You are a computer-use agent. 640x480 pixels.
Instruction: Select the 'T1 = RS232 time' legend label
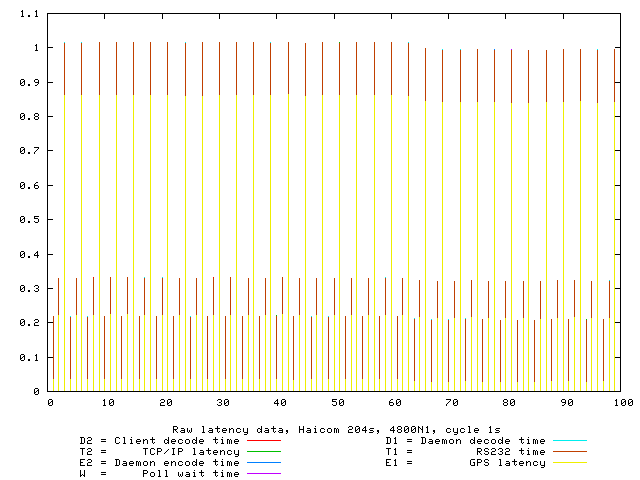click(x=465, y=451)
